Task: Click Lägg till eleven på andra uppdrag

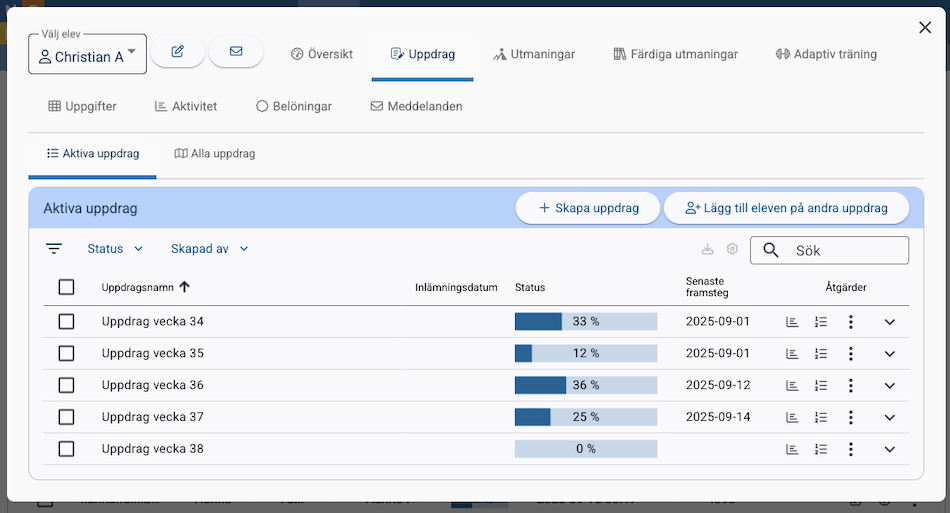Action: pos(786,208)
